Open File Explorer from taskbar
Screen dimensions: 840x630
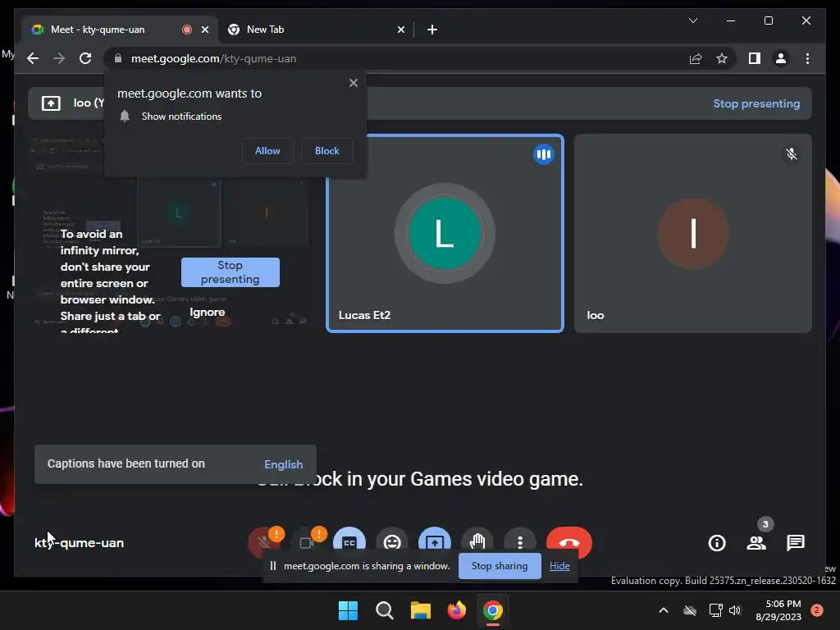[421, 610]
